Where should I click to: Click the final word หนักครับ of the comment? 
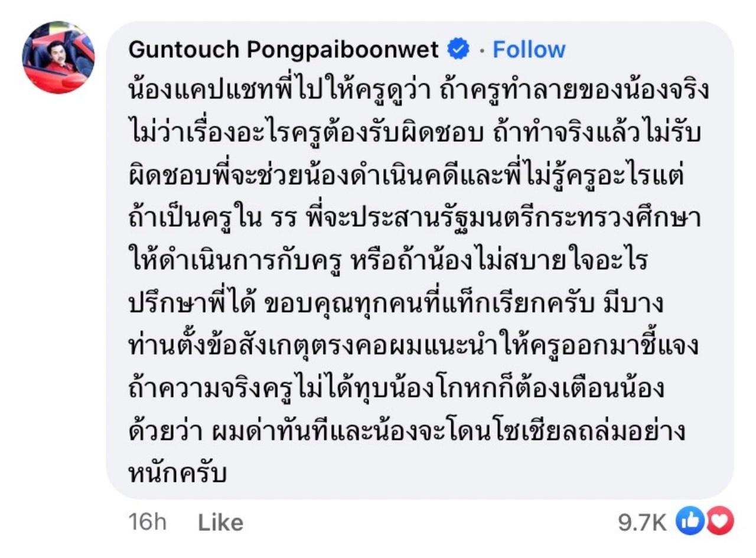click(177, 474)
